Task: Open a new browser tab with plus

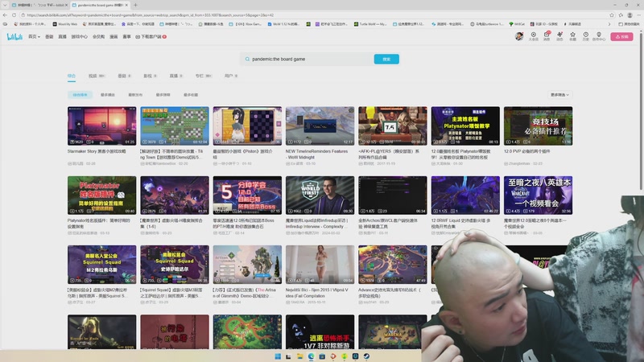Action: point(135,5)
